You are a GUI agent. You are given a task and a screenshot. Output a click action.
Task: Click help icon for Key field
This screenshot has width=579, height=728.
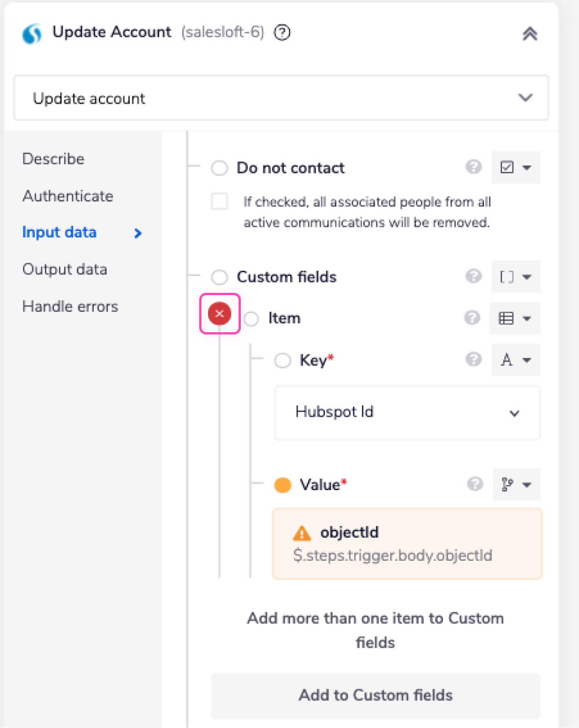pyautogui.click(x=474, y=360)
